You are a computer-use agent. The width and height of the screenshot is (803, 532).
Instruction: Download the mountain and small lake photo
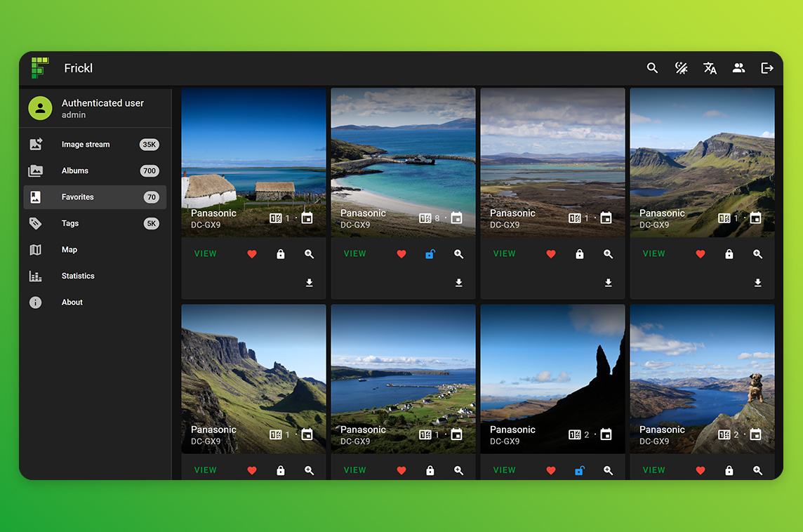pos(758,283)
